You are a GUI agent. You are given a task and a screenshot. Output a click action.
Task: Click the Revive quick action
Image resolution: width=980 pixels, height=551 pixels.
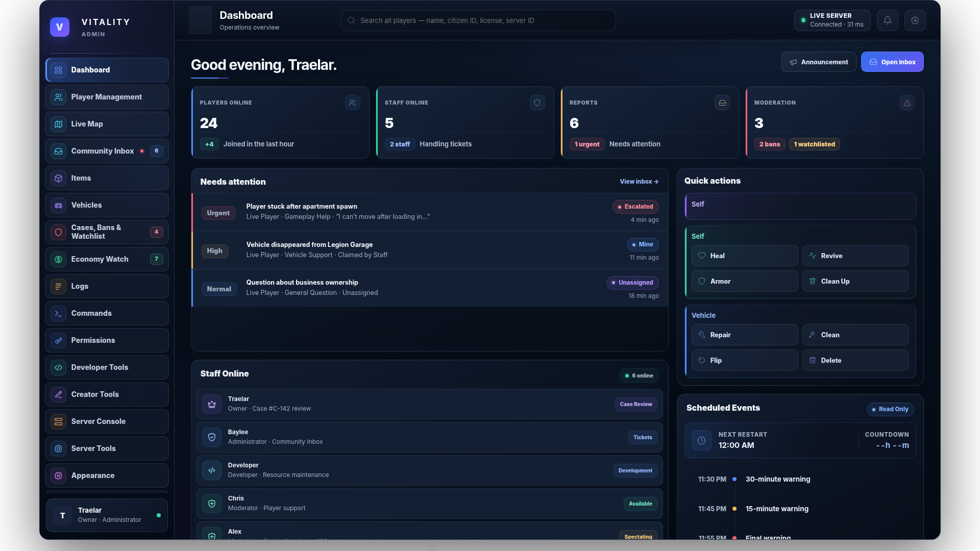coord(855,256)
